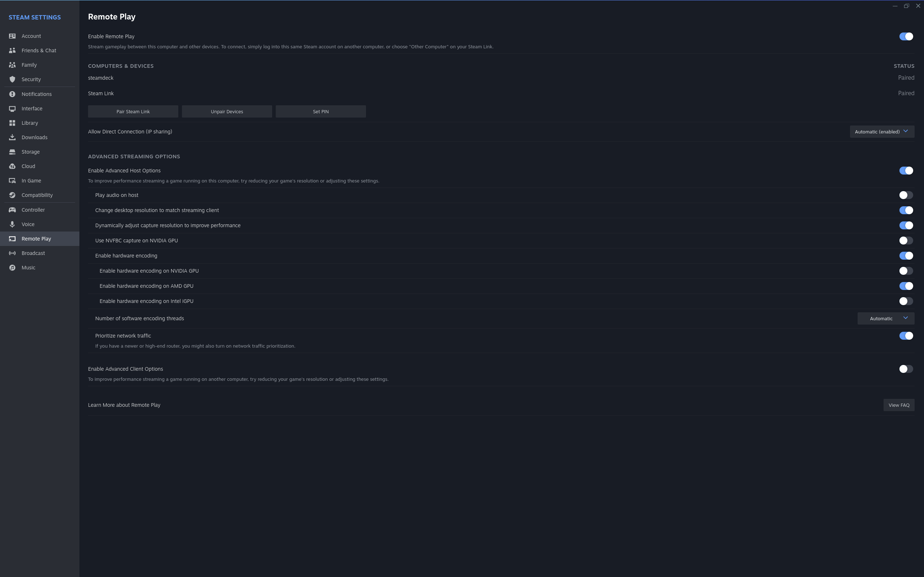Open the Compatibility settings page
The image size is (924, 577).
click(37, 195)
